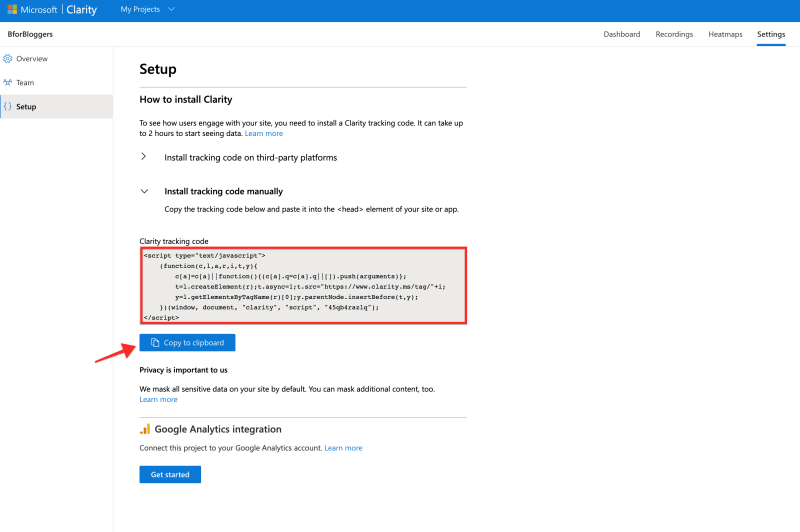Open the Recordings tab

coord(674,34)
